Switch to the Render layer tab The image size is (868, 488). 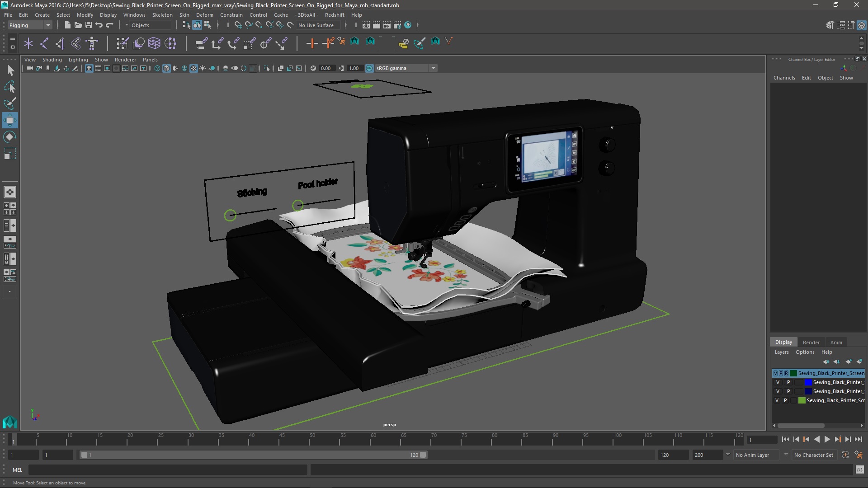click(x=811, y=343)
